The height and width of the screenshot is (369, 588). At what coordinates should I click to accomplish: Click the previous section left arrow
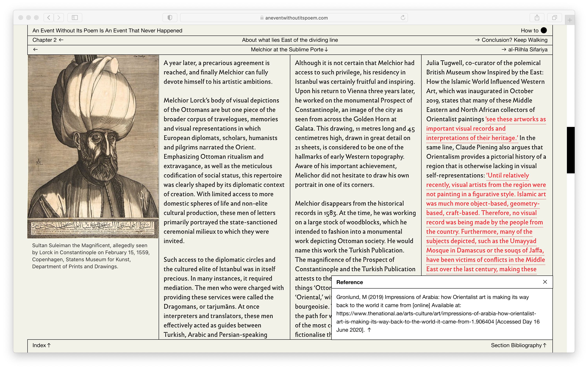click(x=35, y=50)
